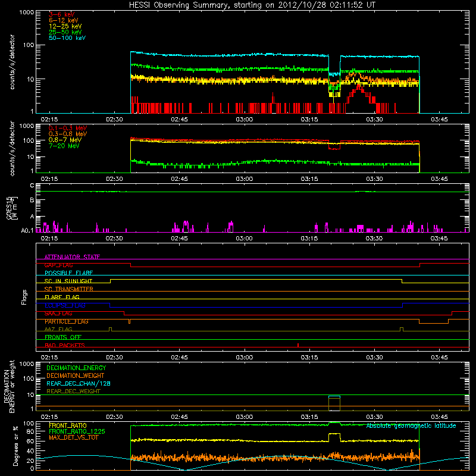Select the 0.1-0.3 MeV legend label

tap(68, 128)
